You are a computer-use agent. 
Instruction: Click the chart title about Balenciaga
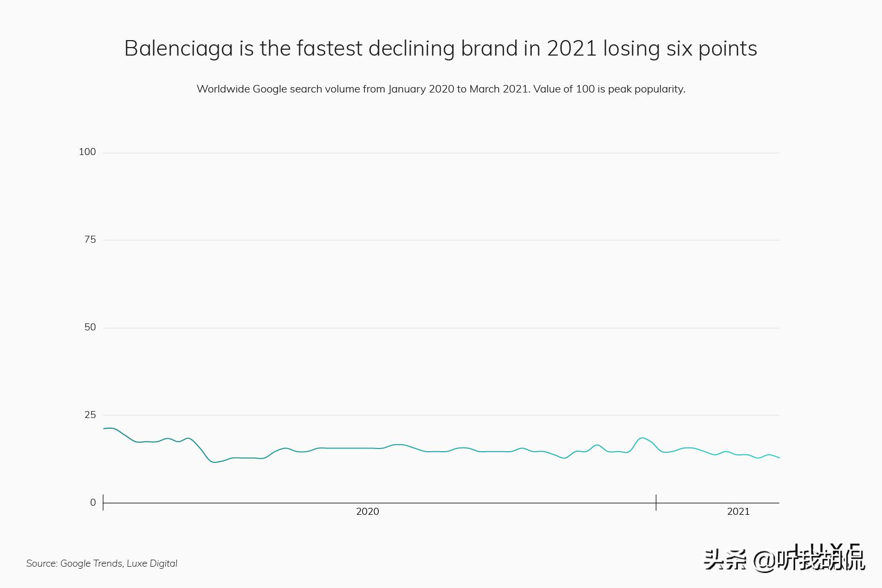pos(440,49)
